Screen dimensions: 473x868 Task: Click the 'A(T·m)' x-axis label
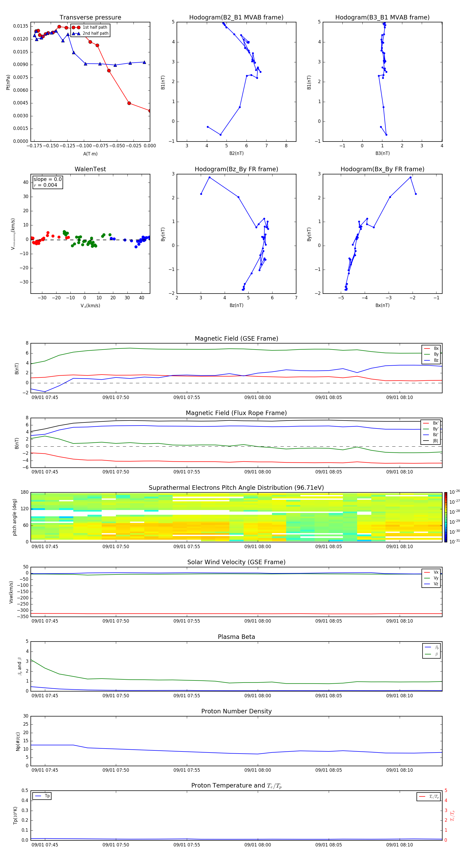pyautogui.click(x=90, y=154)
